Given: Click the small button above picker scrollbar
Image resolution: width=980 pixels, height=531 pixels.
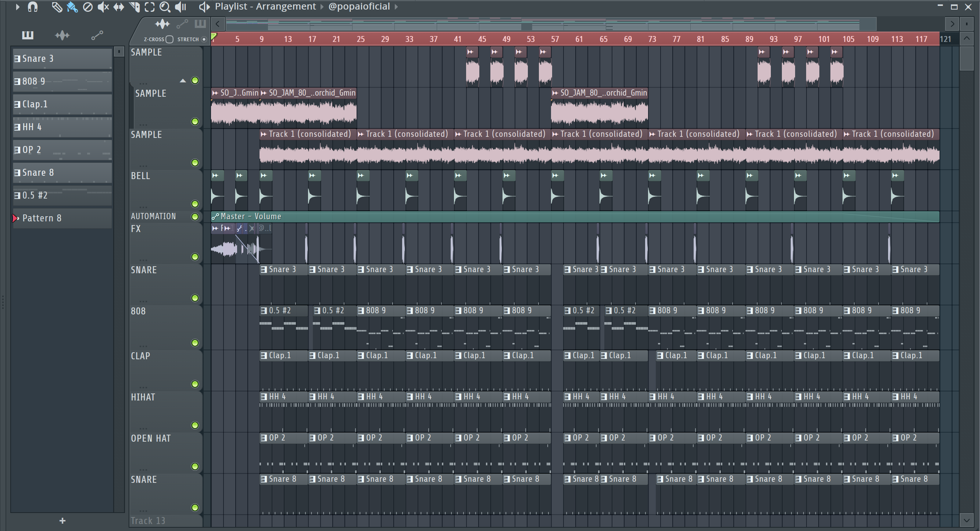Looking at the screenshot, I should [x=119, y=51].
